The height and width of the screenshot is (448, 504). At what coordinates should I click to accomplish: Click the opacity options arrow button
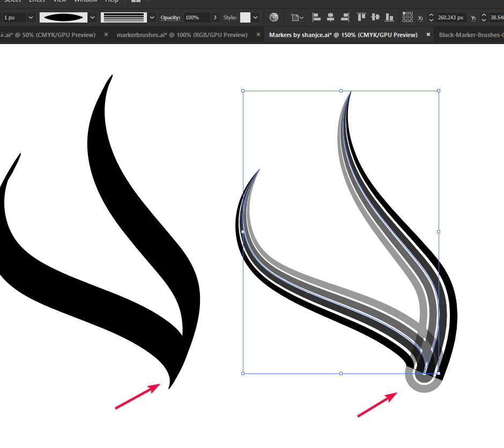click(216, 17)
